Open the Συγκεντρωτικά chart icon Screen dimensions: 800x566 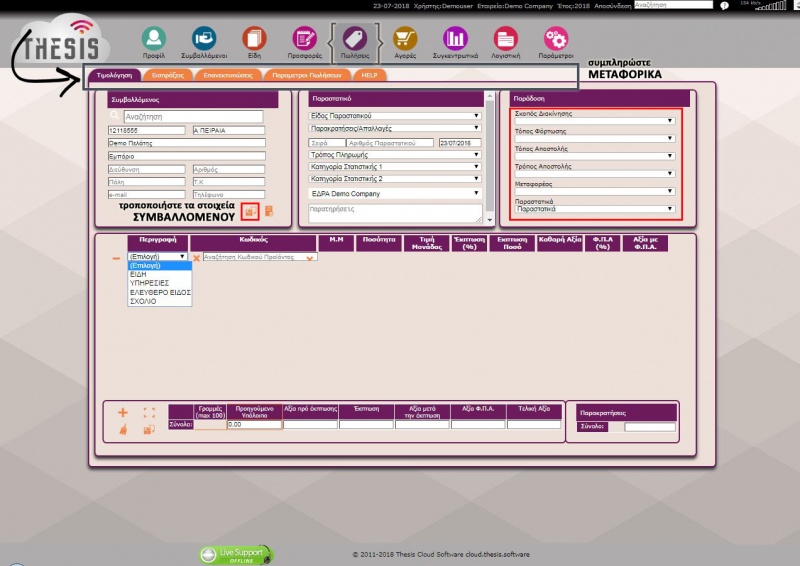(x=456, y=40)
